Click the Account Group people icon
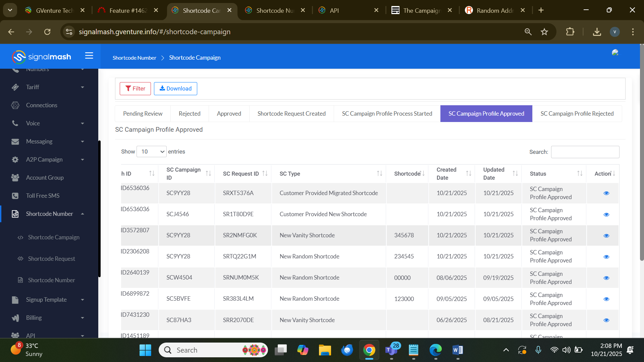Viewport: 644px width, 362px height. tap(15, 178)
